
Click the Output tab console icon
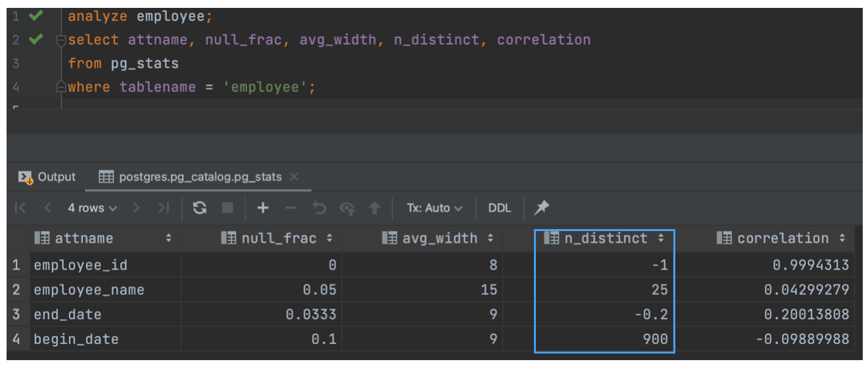(26, 177)
